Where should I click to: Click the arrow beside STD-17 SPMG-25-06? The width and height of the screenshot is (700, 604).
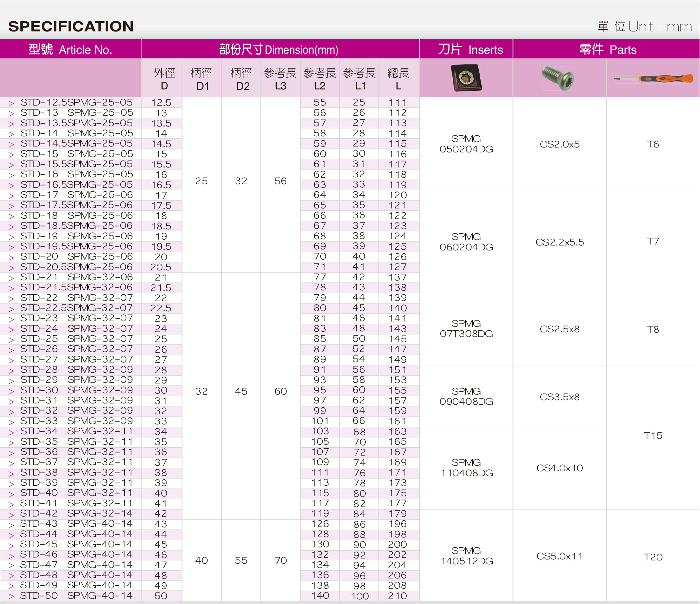[x=11, y=196]
